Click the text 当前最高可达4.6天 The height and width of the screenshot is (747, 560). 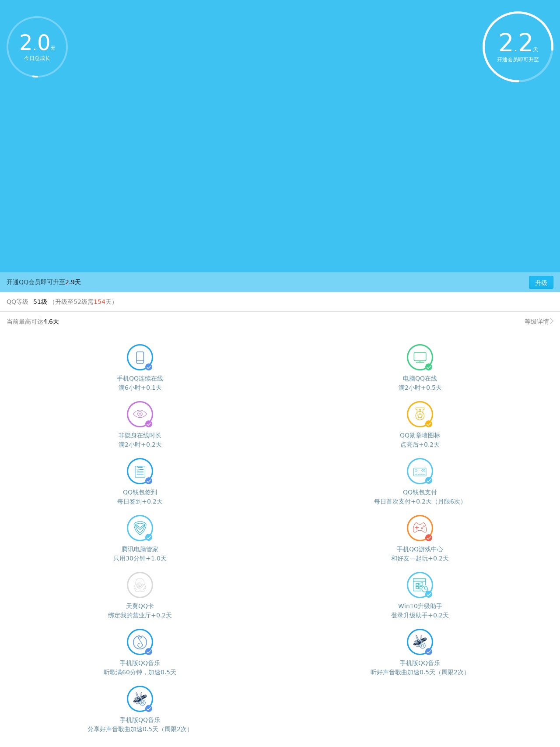[33, 321]
